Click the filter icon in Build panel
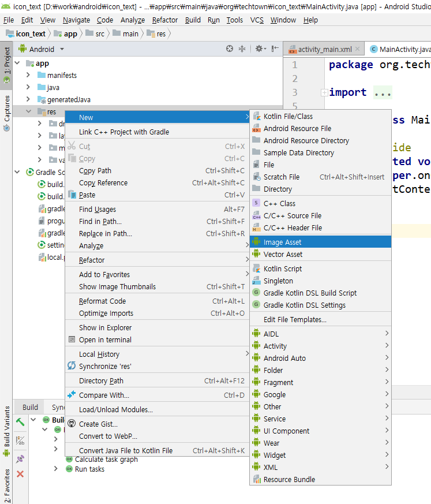Screen dimensions: 431x504 pos(20,440)
